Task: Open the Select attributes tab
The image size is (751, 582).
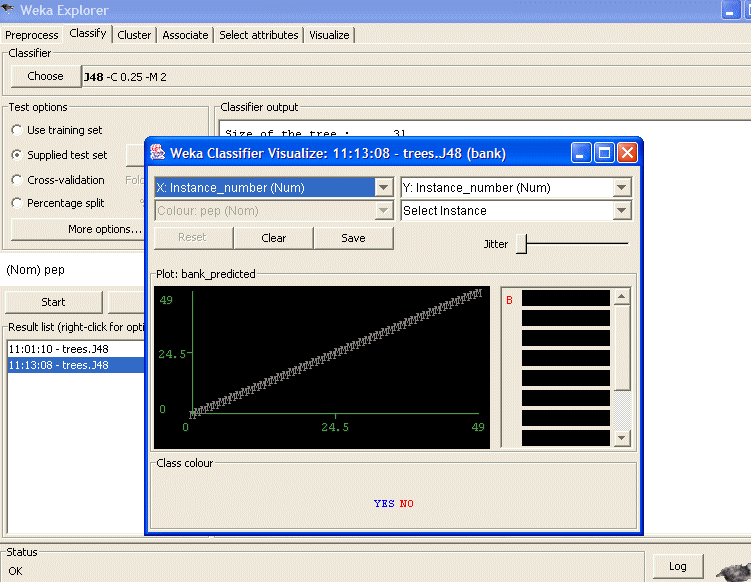Action: tap(259, 35)
